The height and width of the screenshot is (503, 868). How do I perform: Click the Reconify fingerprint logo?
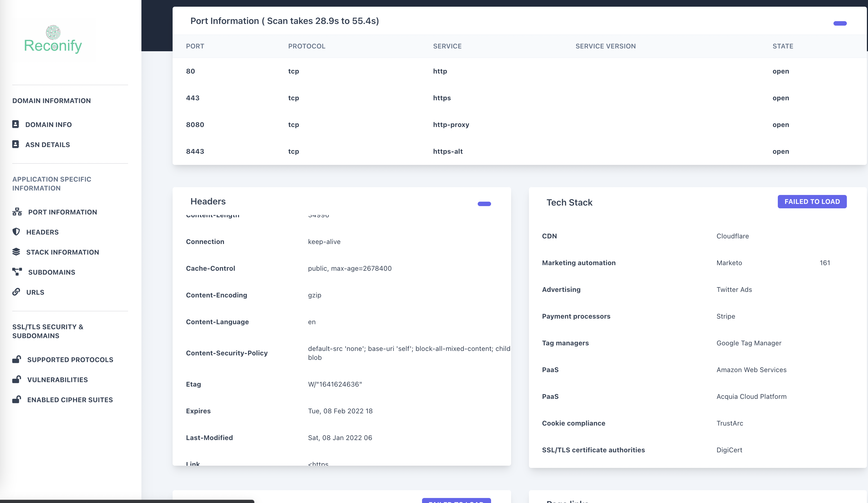point(53,39)
